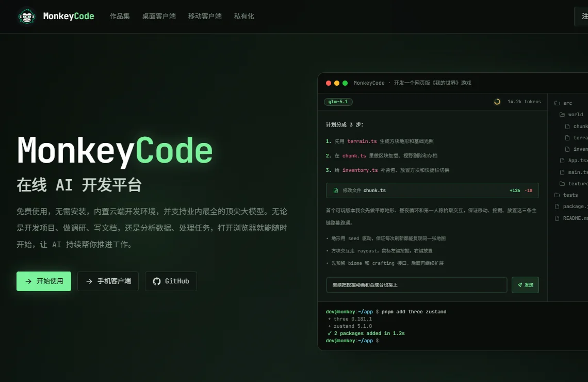Click the 计划分成 3 步 heading
The height and width of the screenshot is (382, 588).
345,124
